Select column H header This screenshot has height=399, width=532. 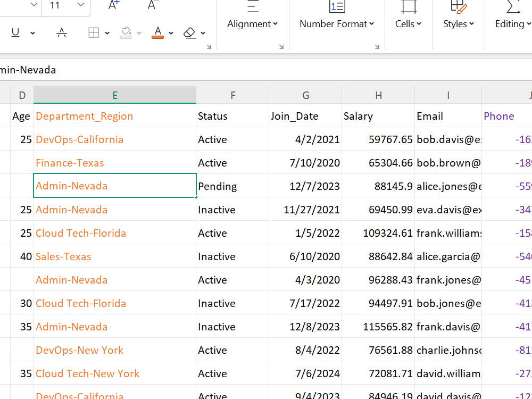point(378,95)
